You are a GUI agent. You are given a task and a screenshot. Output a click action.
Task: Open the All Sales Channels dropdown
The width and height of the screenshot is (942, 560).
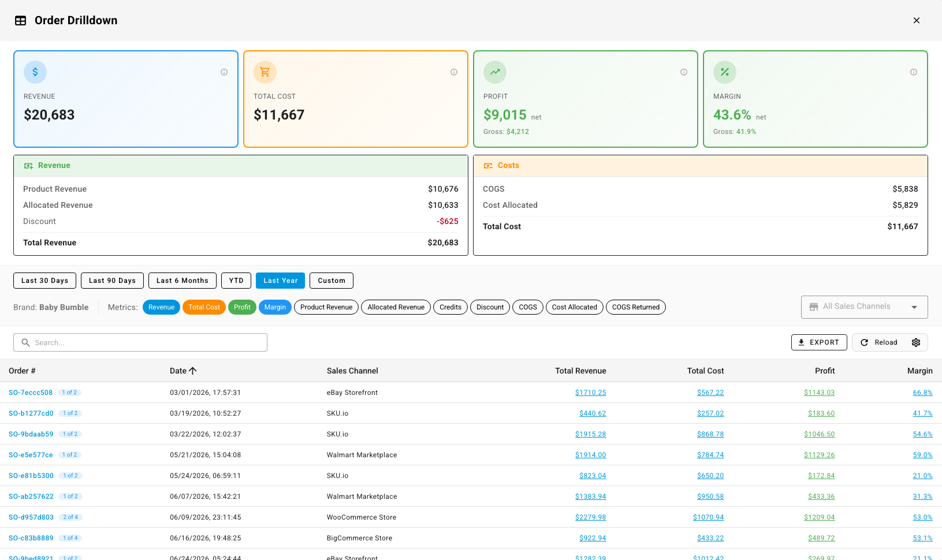865,307
